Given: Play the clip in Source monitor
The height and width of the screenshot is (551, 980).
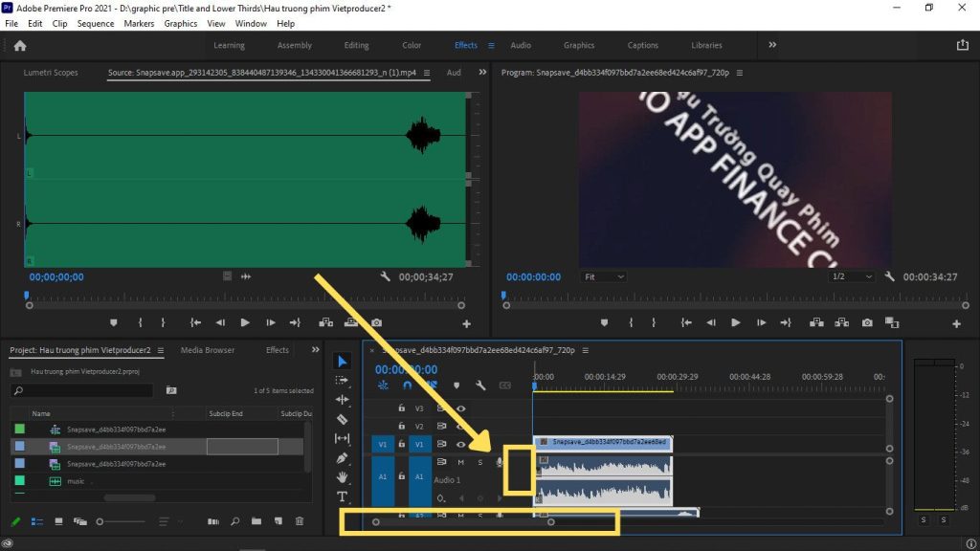Looking at the screenshot, I should pyautogui.click(x=245, y=323).
